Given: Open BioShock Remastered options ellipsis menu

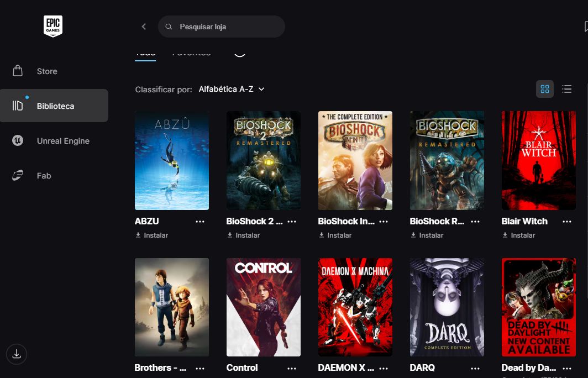Looking at the screenshot, I should point(475,222).
